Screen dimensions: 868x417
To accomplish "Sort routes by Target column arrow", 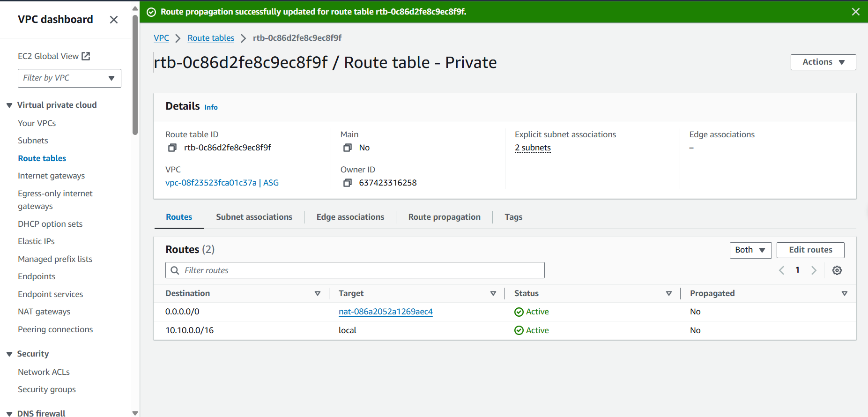I will click(493, 293).
